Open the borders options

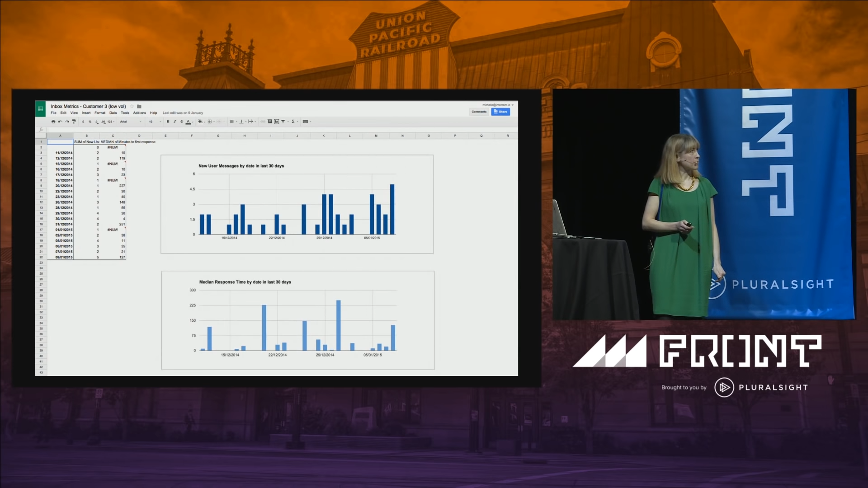coord(211,122)
